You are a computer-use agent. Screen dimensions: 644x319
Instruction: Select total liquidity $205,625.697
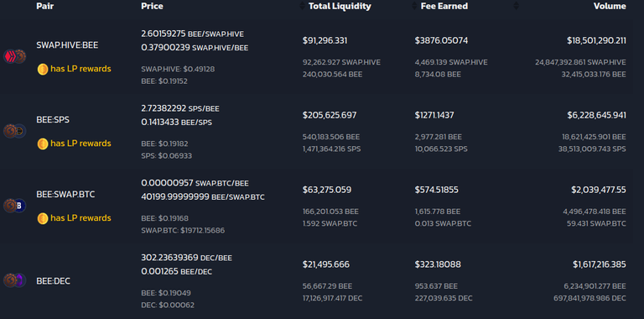330,116
